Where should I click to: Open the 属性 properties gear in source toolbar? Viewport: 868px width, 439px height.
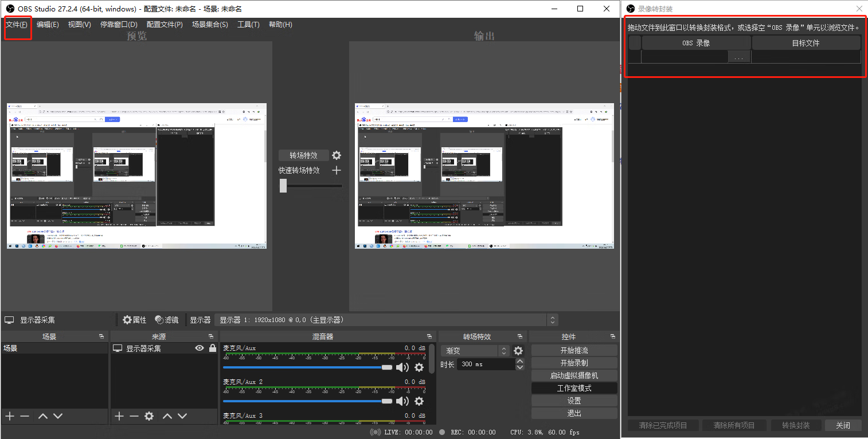(134, 320)
